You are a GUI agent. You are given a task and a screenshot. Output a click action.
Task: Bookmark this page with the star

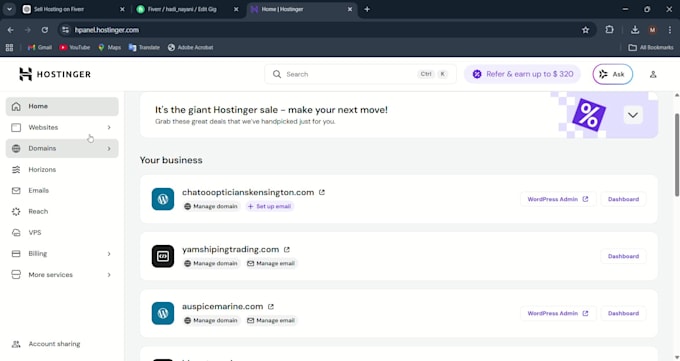[x=585, y=30]
